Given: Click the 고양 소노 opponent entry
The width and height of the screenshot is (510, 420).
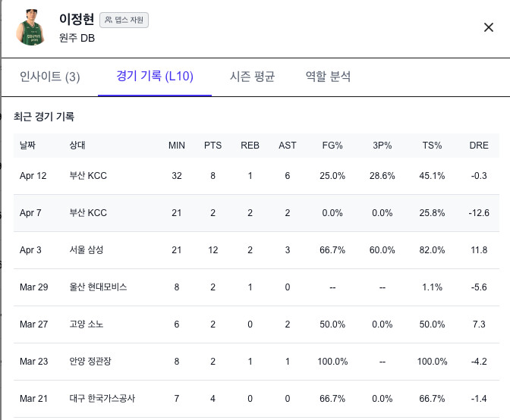Looking at the screenshot, I should coord(86,324).
